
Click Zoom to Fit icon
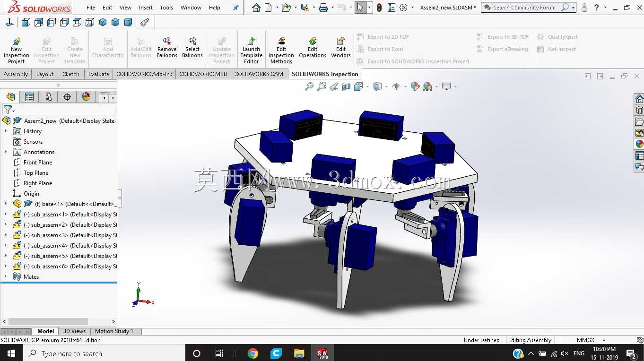coord(309,86)
